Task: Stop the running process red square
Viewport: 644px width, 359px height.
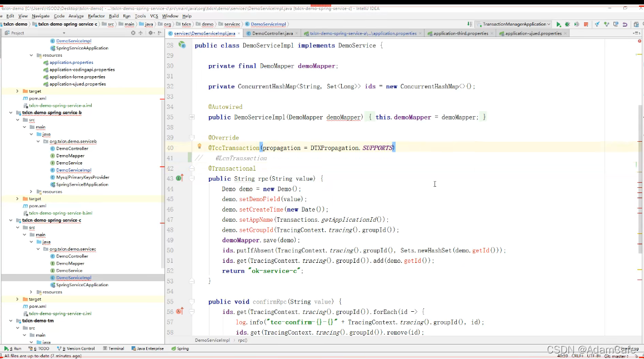Action: (x=586, y=24)
